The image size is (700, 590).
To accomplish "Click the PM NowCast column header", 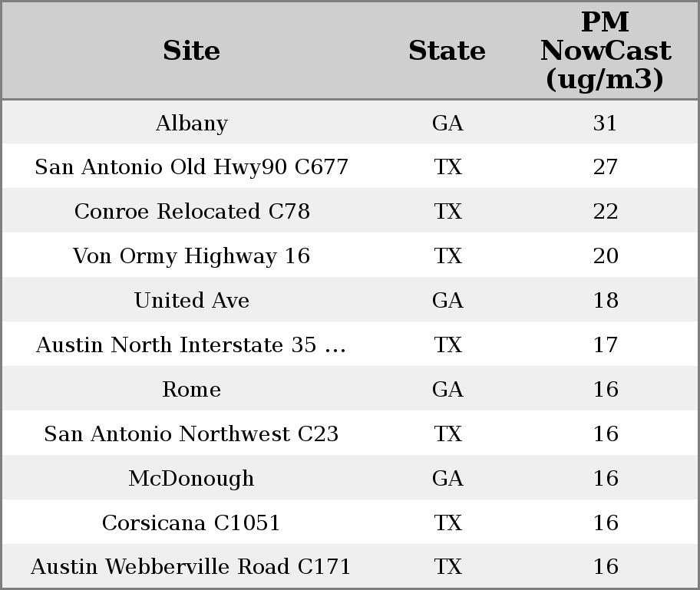I will click(x=605, y=51).
